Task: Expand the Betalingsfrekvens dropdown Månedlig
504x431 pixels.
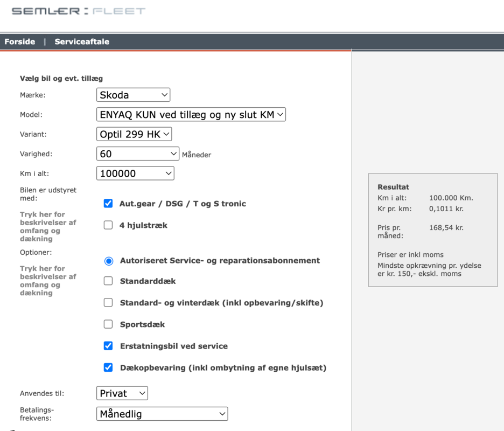Action: pyautogui.click(x=162, y=414)
